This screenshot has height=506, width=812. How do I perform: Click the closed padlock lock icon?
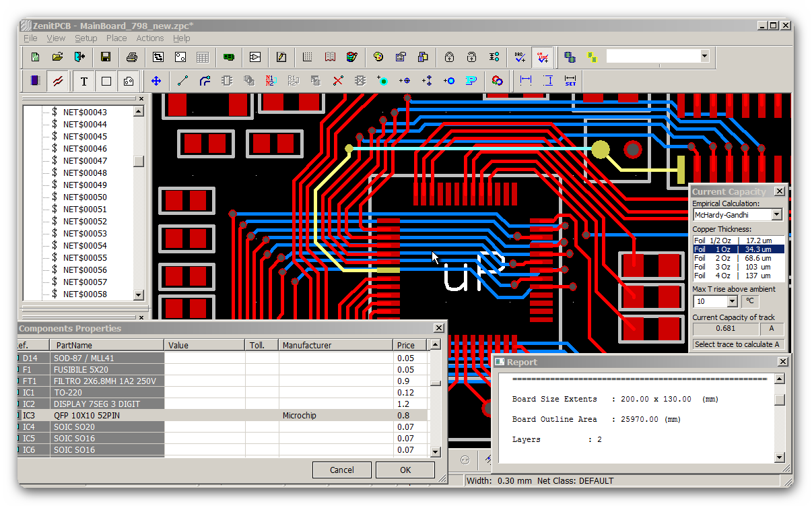[449, 57]
